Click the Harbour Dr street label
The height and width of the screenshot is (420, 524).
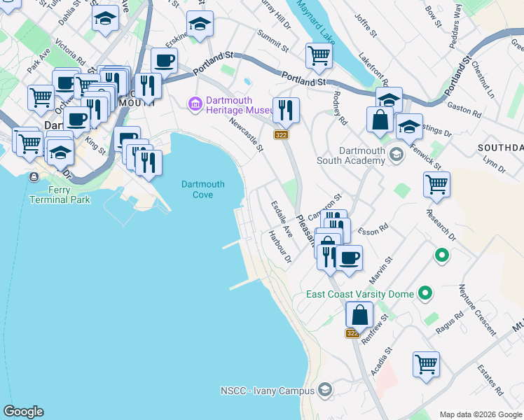280,246
